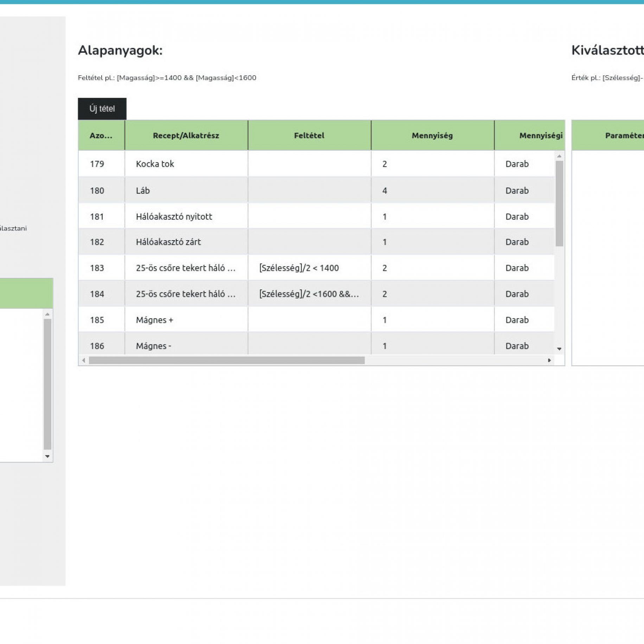Click the materials table vertical scrollbar thumb

click(x=559, y=203)
